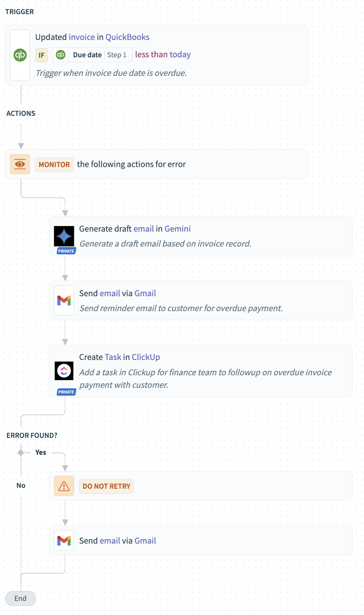Click the Gmail icon for reminder email
Screen dimensions: 364x615
pos(64,301)
